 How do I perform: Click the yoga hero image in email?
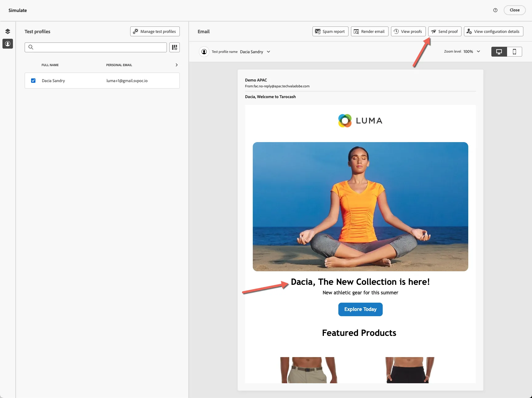point(360,207)
